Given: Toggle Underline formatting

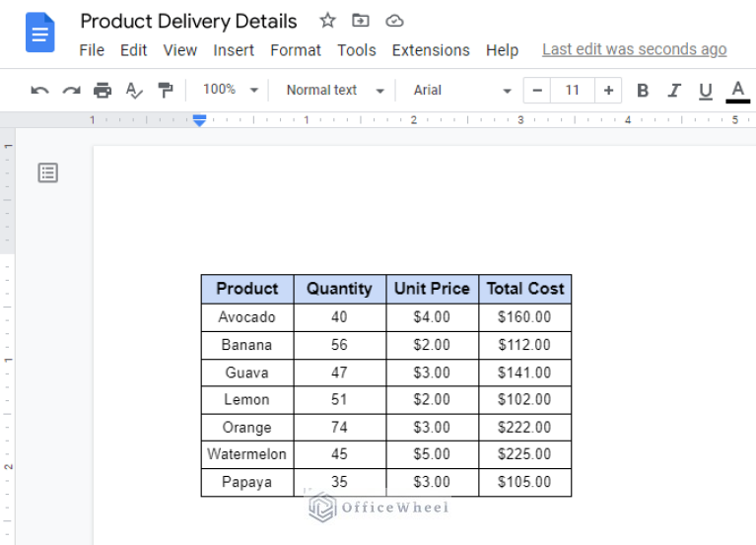Looking at the screenshot, I should 706,91.
